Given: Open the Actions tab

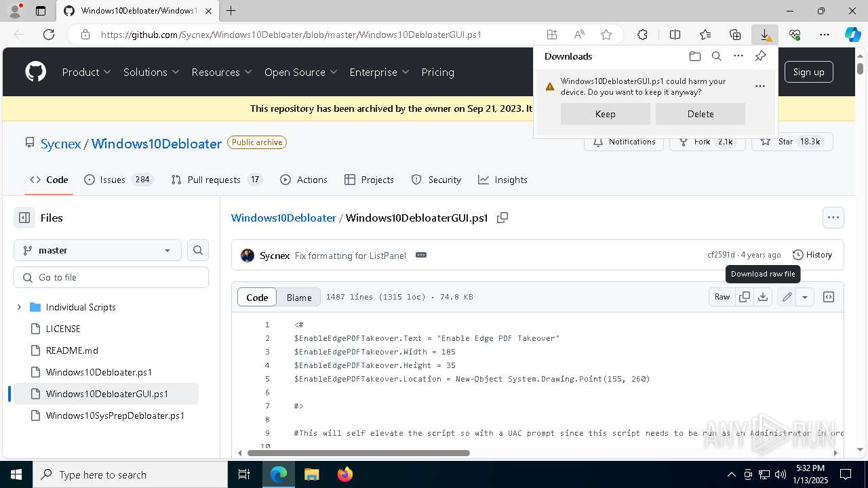Looking at the screenshot, I should point(304,180).
